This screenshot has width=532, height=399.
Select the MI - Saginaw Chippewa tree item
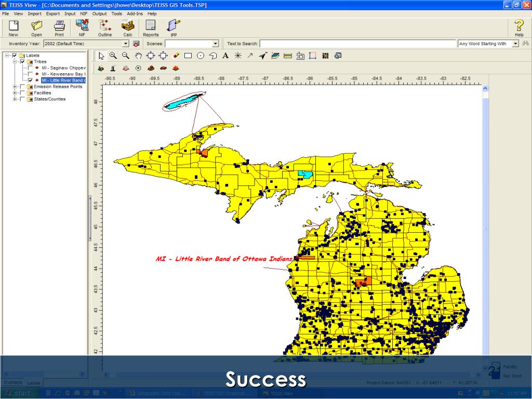point(63,68)
